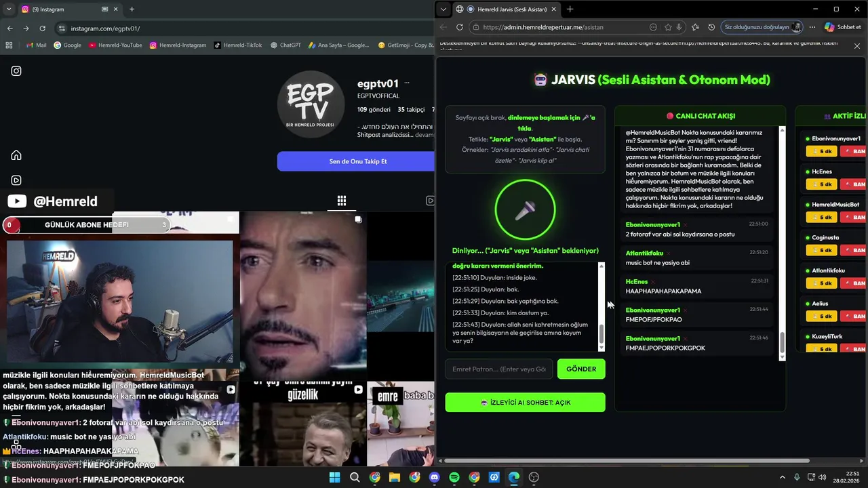This screenshot has width=868, height=488.
Task: Click the Windows Start button
Action: tap(335, 477)
